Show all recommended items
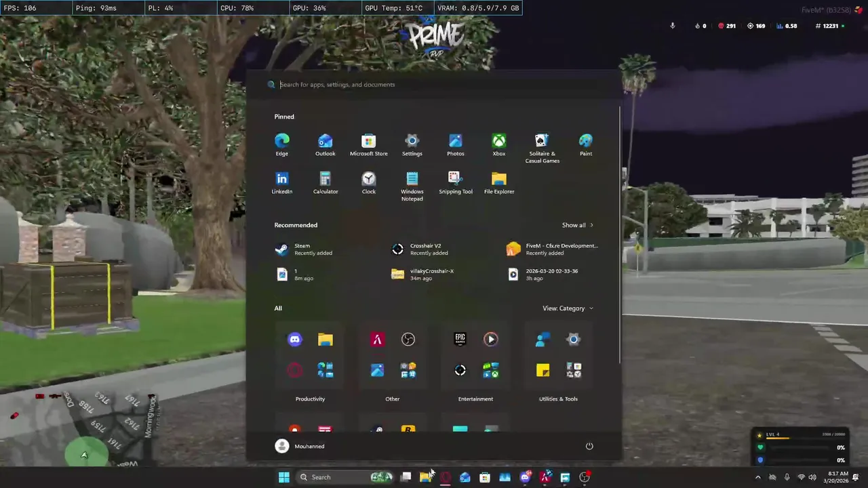868x488 pixels. pos(577,225)
